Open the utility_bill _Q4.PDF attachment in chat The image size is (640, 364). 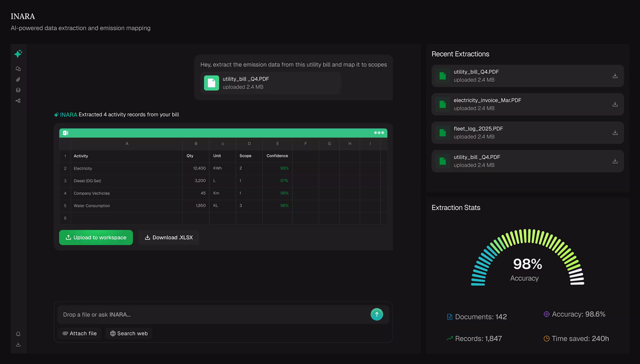(271, 83)
